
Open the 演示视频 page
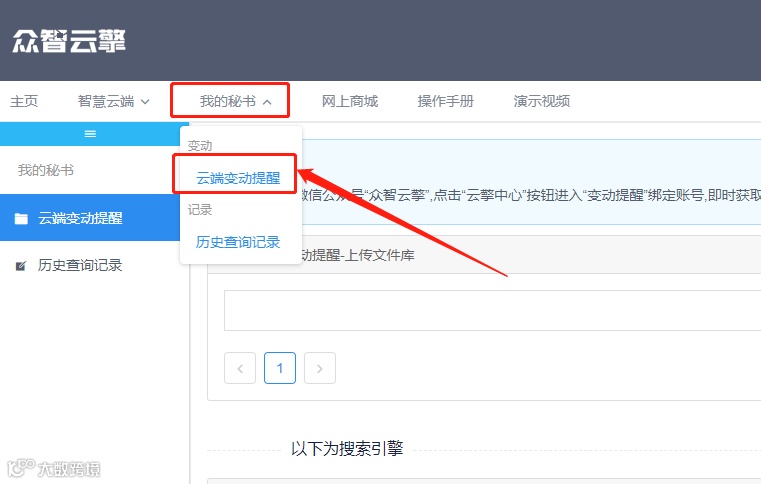coord(542,101)
